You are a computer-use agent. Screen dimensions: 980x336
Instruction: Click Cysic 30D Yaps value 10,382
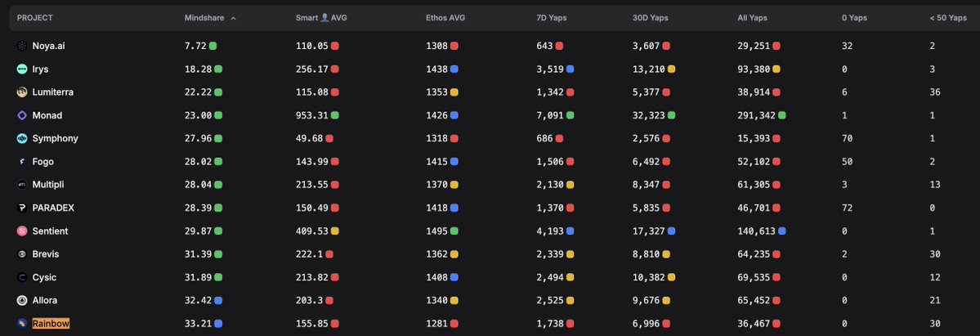coord(649,277)
